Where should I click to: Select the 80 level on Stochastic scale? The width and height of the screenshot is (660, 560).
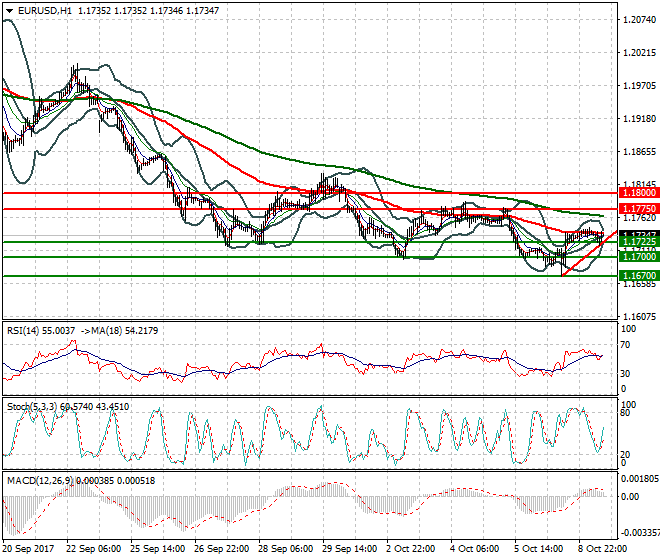click(x=625, y=411)
